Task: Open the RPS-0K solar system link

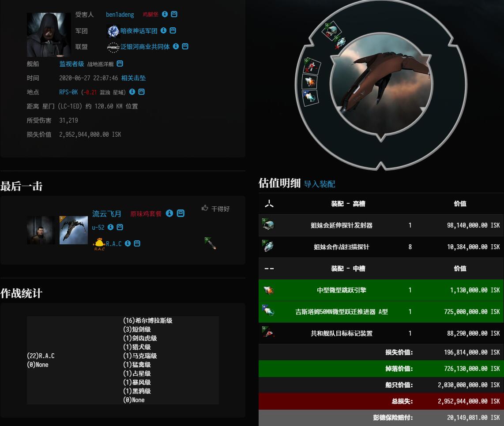Action: tap(68, 92)
